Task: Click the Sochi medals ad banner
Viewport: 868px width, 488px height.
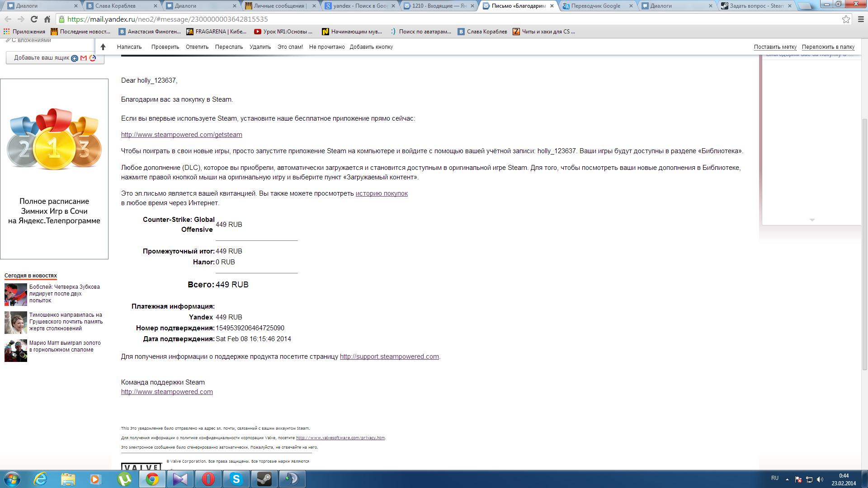Action: [x=54, y=169]
